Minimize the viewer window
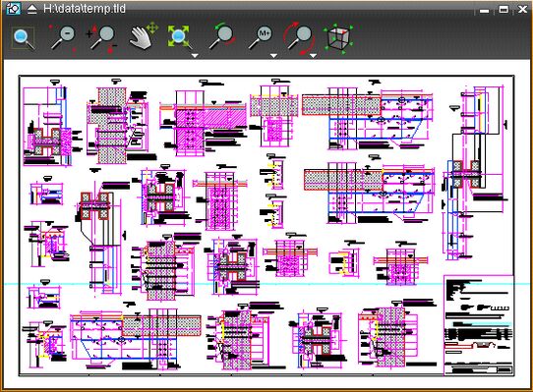Viewport: 533px width, 392px height. (x=484, y=11)
